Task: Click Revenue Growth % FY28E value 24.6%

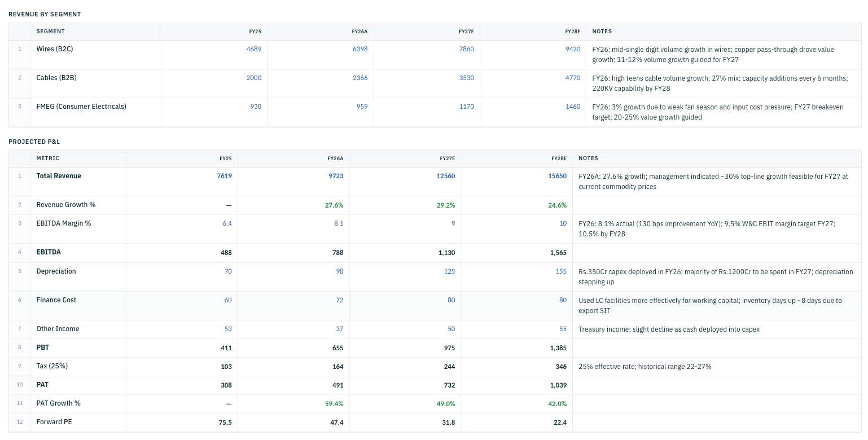Action: coord(558,205)
